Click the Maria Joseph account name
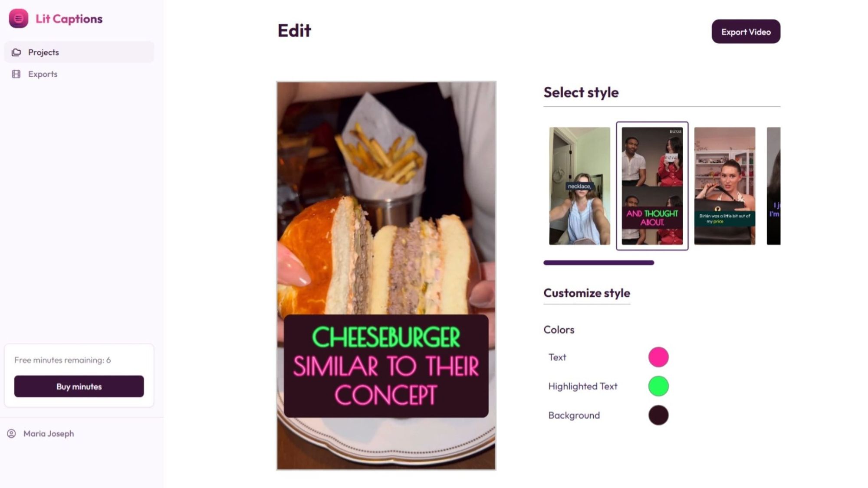Screen dimensions: 868x488 point(49,433)
